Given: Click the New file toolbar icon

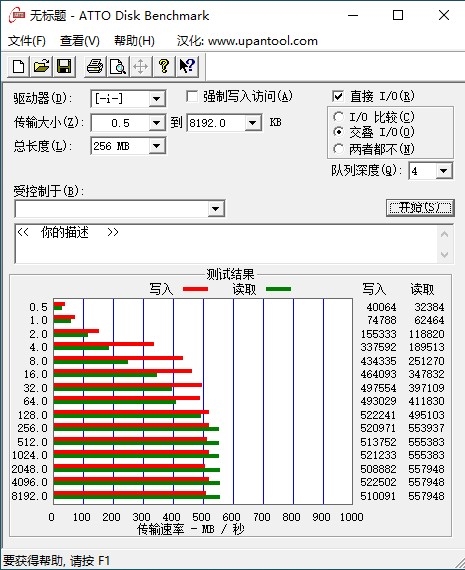Looking at the screenshot, I should coord(19,67).
